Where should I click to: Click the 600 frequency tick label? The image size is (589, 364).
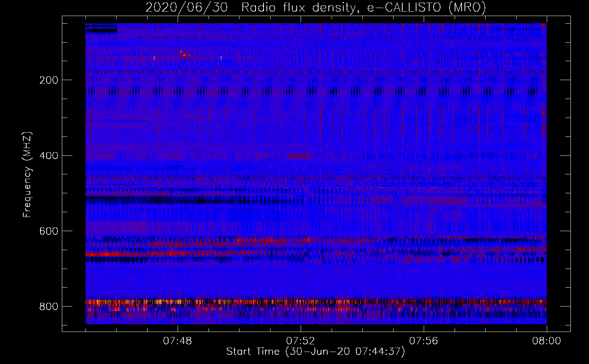point(49,231)
